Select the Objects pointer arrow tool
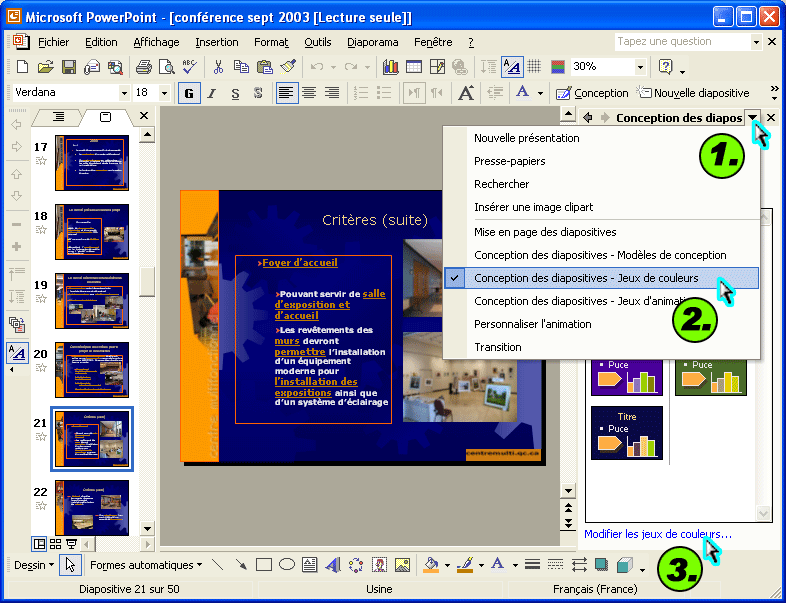The image size is (786, 603). coord(70,565)
